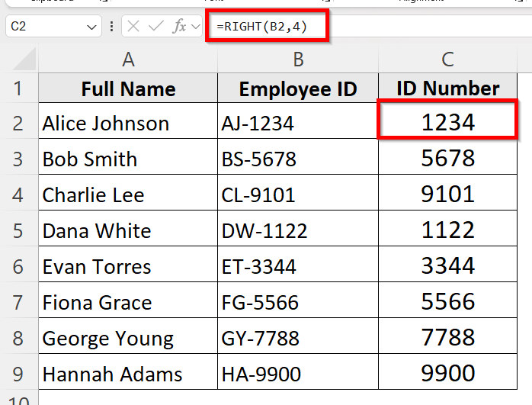Click inside the Name Box showing C2
Viewport: 532px width, 405px height.
(x=44, y=27)
